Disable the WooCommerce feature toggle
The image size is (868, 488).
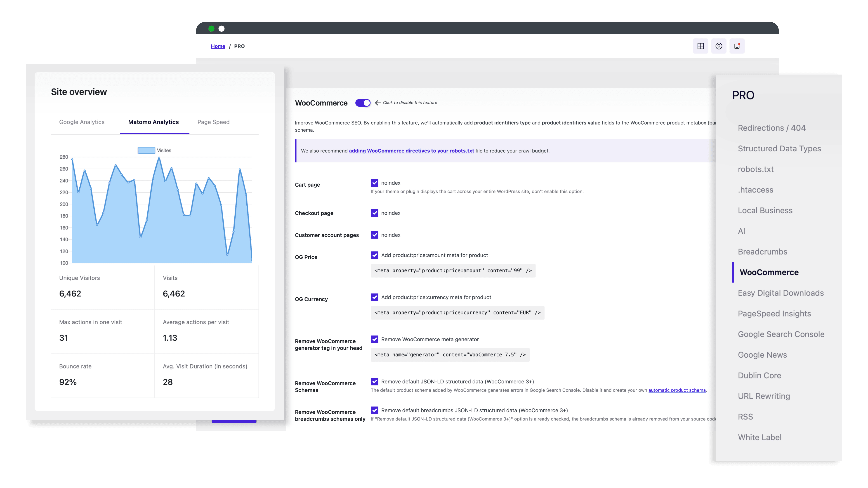(x=363, y=103)
